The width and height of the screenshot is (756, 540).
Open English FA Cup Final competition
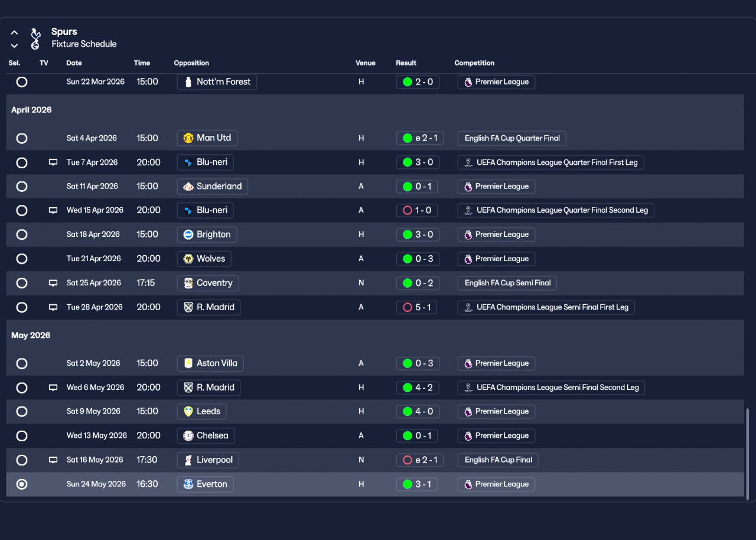pyautogui.click(x=498, y=460)
